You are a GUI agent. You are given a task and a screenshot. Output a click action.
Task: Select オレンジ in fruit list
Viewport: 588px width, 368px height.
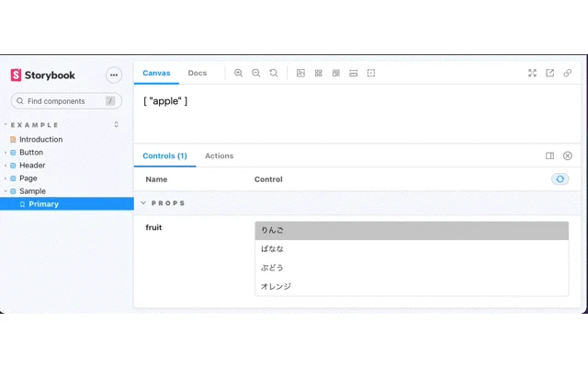click(412, 286)
